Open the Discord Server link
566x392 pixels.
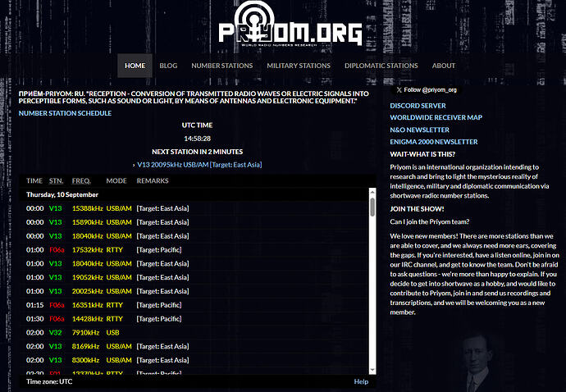coord(418,106)
